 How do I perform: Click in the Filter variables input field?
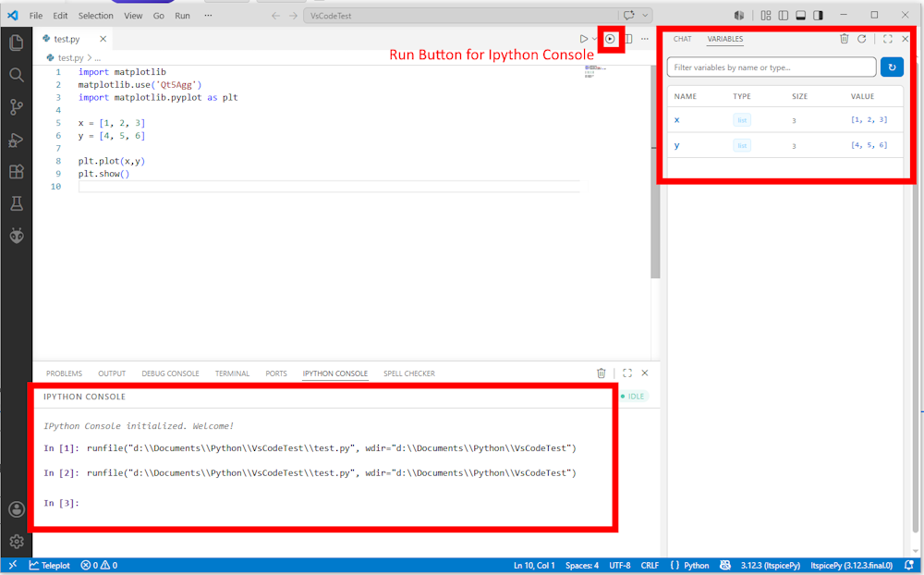(772, 67)
